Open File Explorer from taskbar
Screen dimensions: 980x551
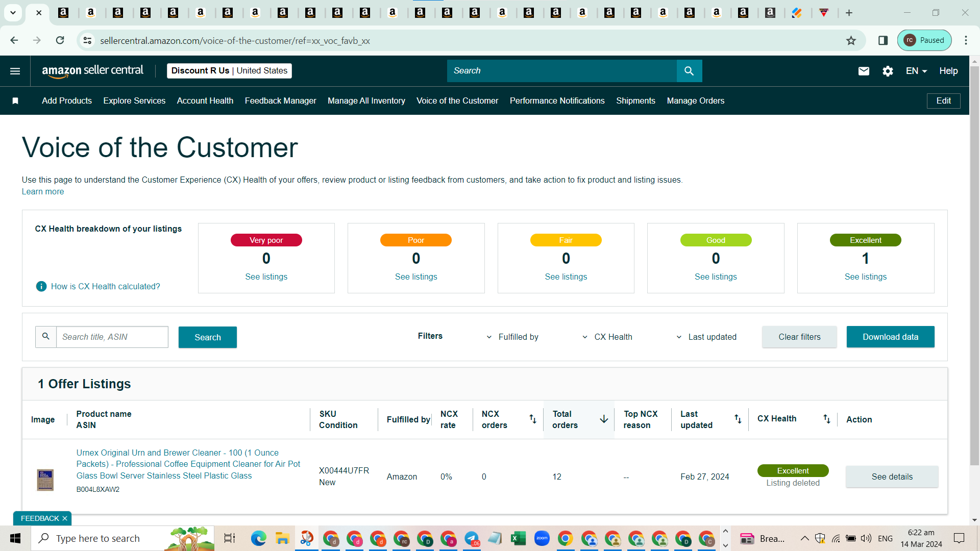pyautogui.click(x=282, y=538)
